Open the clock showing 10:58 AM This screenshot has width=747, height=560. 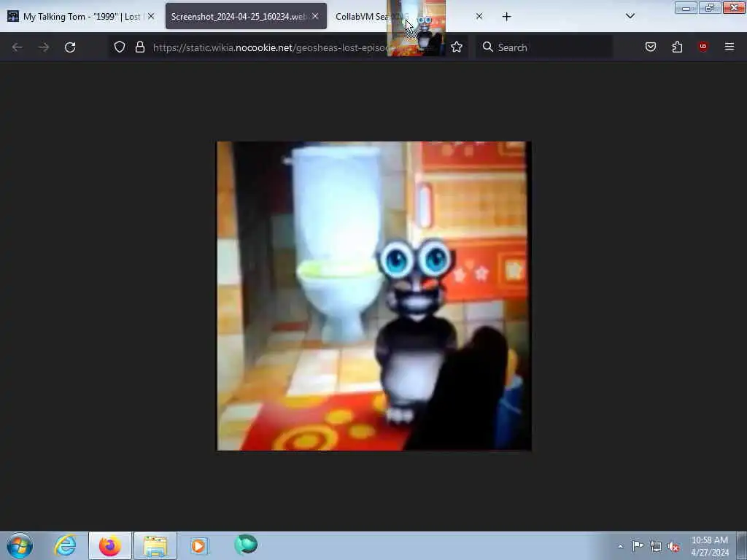[x=710, y=546]
